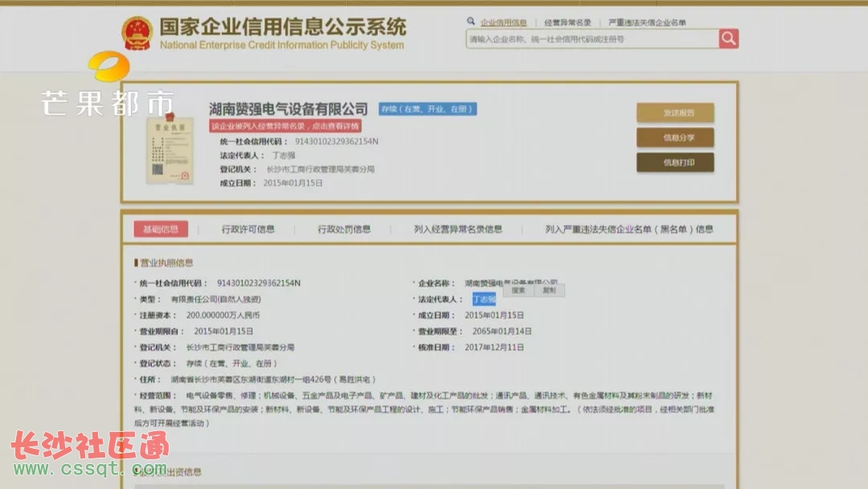
Task: Switch to the 列入经营异常名录信息 tab
Action: (458, 228)
